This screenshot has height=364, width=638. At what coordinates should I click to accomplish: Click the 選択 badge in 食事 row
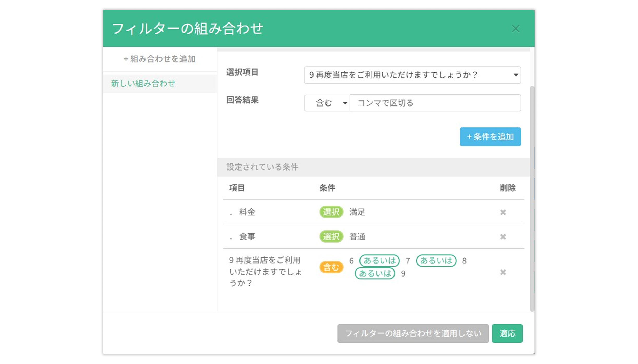pyautogui.click(x=331, y=237)
